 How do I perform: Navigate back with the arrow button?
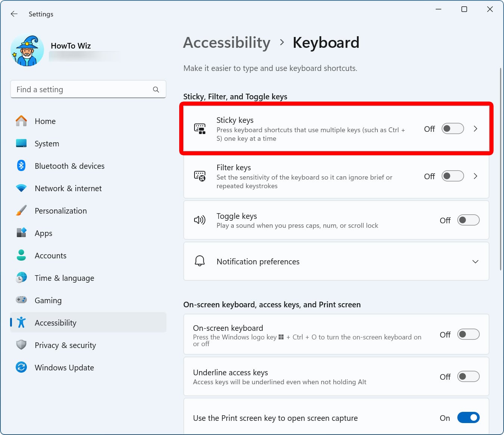point(14,14)
